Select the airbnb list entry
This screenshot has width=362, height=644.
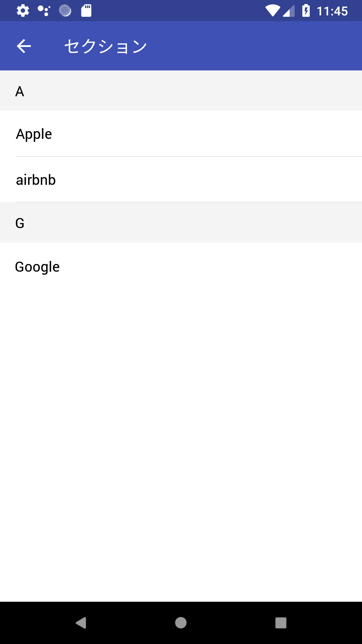(36, 180)
